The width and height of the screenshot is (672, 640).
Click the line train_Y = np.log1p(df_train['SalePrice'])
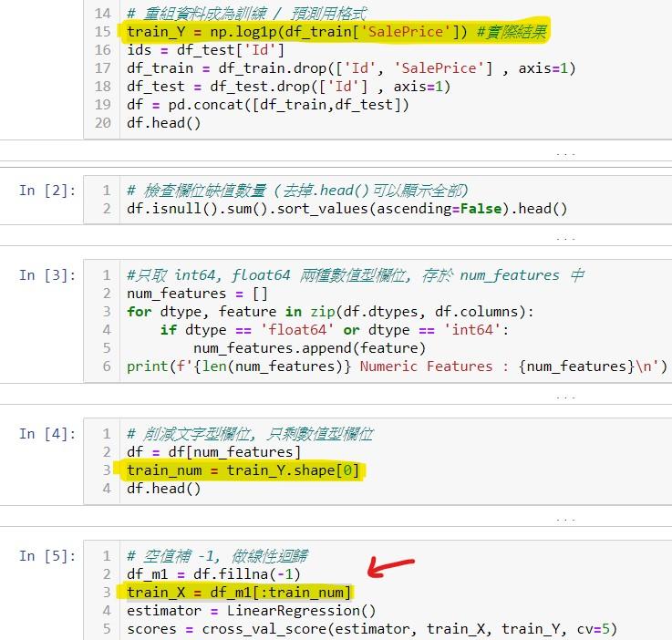[296, 32]
